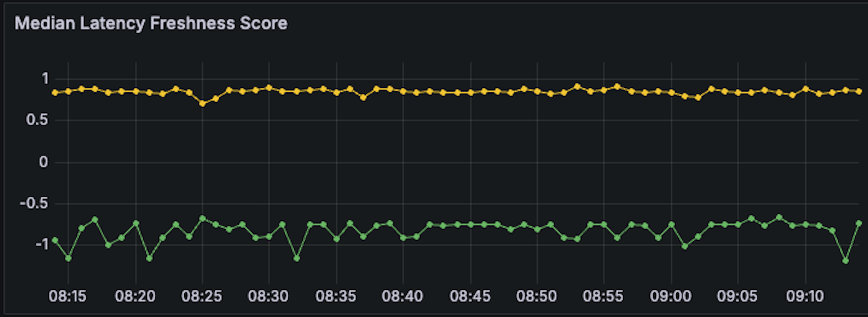Select the last green data point on the right
Viewport: 868px width, 317px height.
point(859,223)
